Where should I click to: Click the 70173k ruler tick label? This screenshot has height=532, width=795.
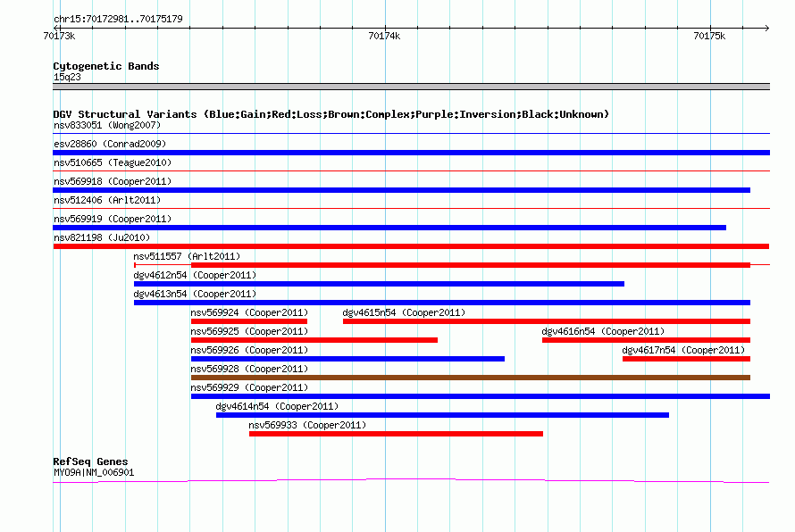[59, 36]
